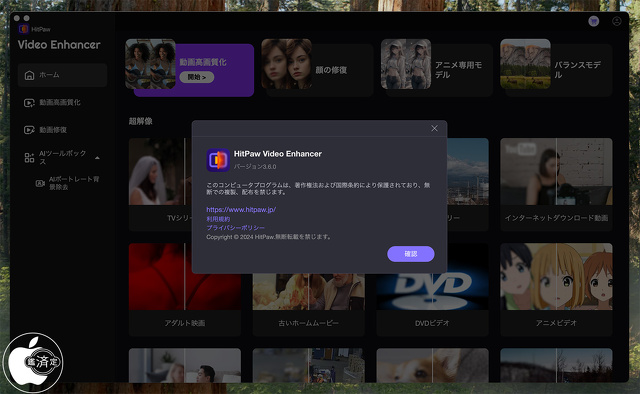This screenshot has width=640, height=394.
Task: Open AIポートレート背景除去 sub-item
Action: pyautogui.click(x=68, y=183)
